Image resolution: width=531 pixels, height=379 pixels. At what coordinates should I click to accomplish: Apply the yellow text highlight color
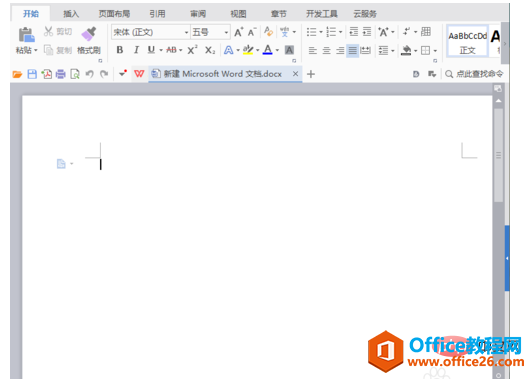(x=248, y=50)
